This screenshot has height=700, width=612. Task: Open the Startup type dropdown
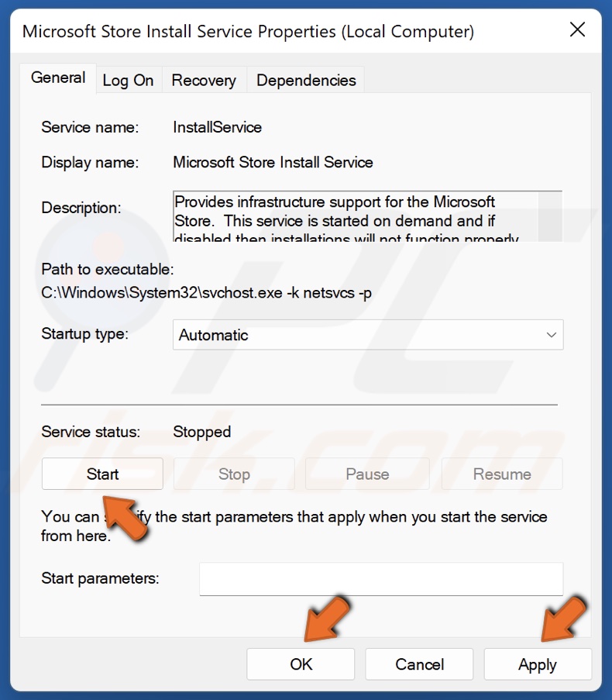coord(367,335)
